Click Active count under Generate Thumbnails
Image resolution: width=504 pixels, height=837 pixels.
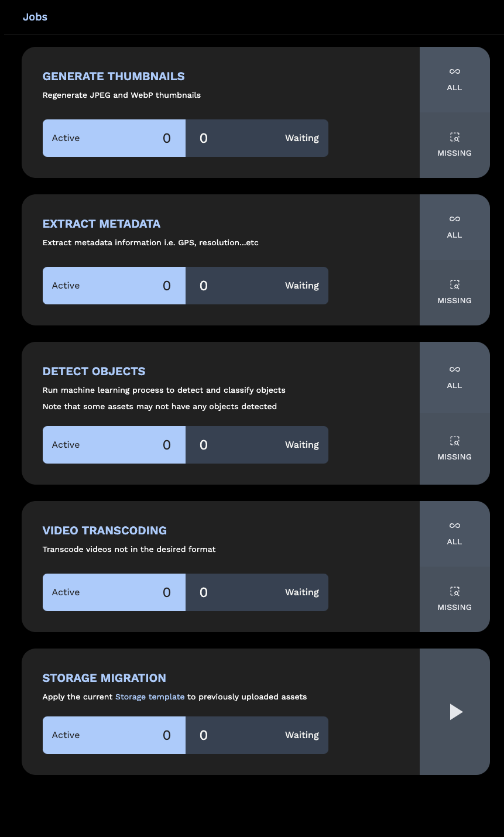coord(114,138)
